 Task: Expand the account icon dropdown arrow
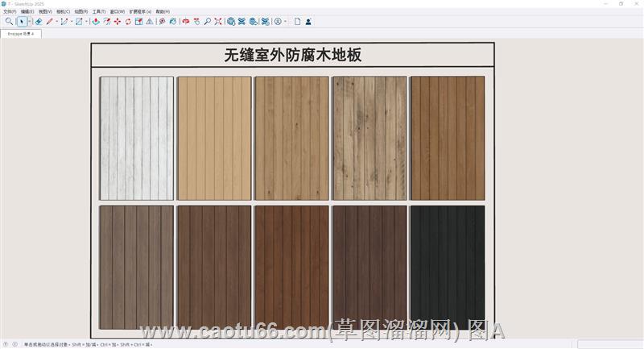coord(286,22)
